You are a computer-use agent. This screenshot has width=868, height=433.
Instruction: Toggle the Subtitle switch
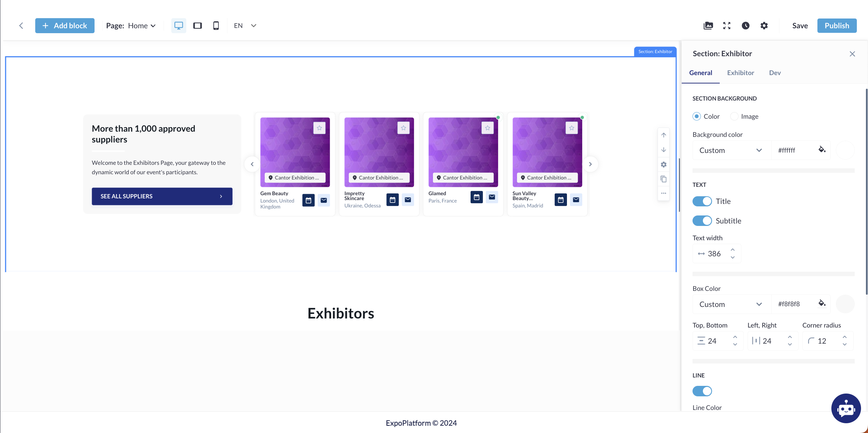click(702, 221)
